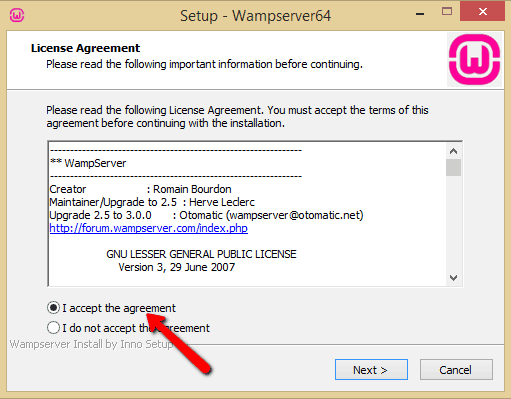The height and width of the screenshot is (399, 511).
Task: Click the 'Setup - Wampserver64' title bar text
Action: tap(256, 16)
